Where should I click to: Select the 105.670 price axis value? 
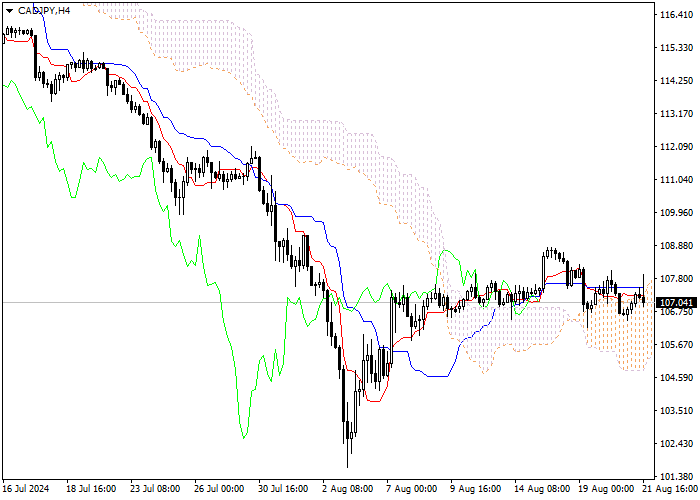click(677, 345)
